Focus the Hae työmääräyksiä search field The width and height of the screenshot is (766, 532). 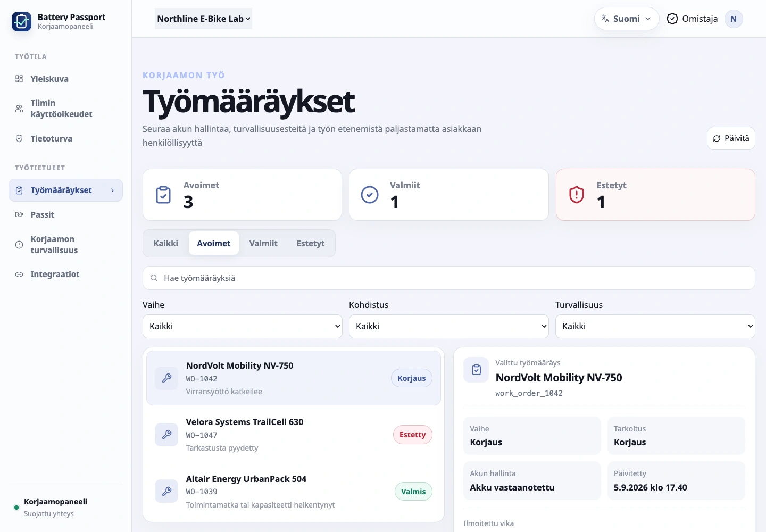pos(449,278)
